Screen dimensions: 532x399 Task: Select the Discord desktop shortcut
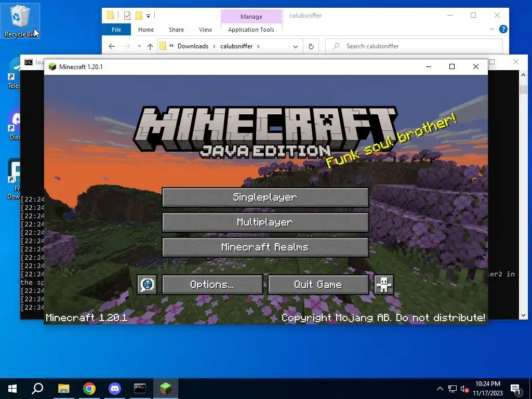click(x=15, y=124)
